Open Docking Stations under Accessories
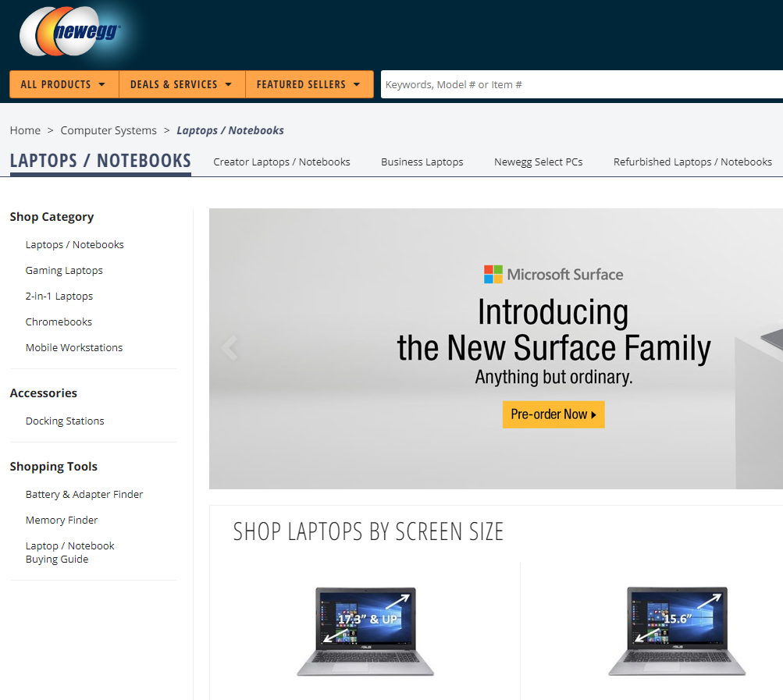 click(65, 421)
